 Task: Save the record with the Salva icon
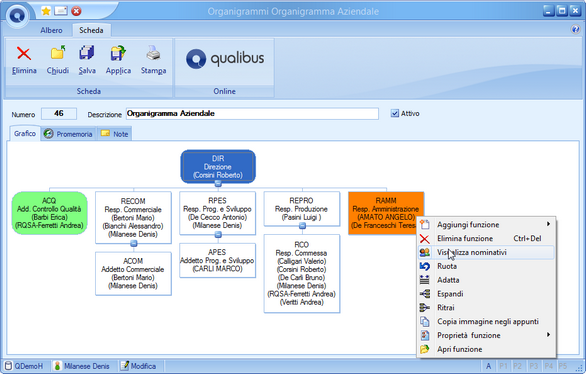(87, 53)
